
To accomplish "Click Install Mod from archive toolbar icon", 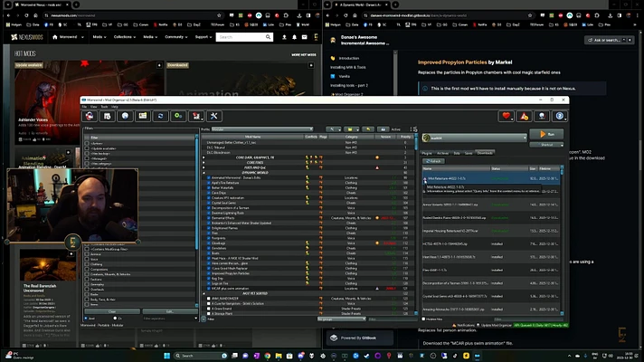I will coord(108,116).
